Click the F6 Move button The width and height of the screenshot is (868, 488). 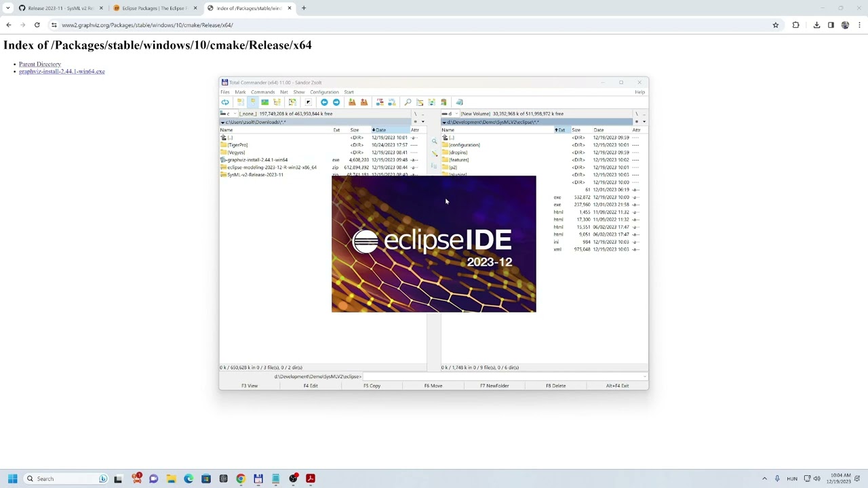[433, 386]
